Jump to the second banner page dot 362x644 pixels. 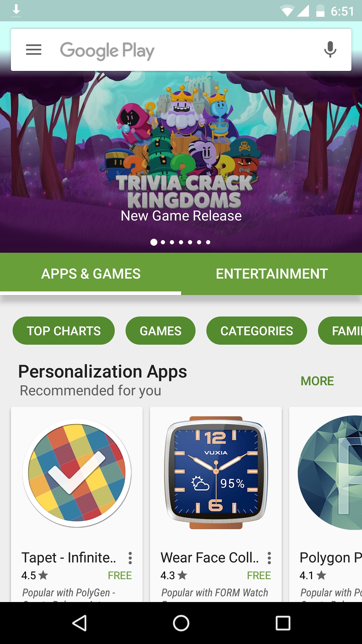tap(163, 242)
